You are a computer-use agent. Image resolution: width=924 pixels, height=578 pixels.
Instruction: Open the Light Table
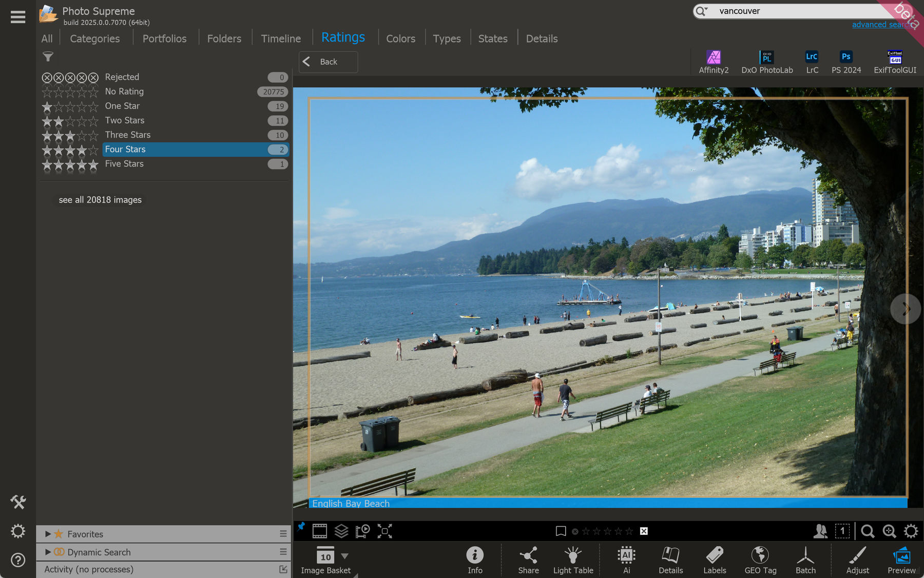573,560
